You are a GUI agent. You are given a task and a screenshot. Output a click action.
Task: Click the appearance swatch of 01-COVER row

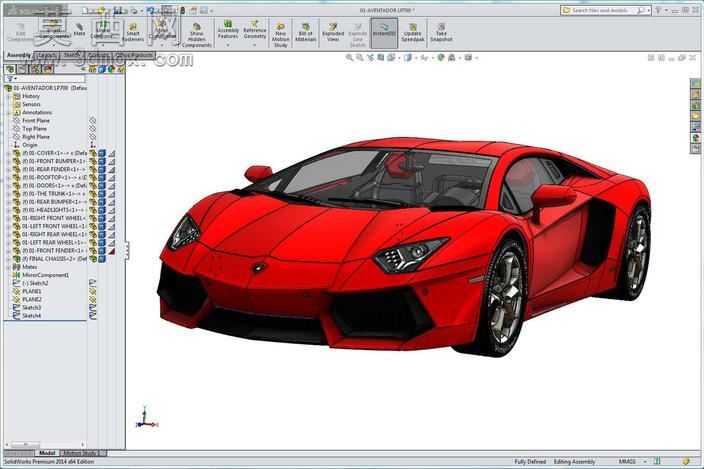111,153
